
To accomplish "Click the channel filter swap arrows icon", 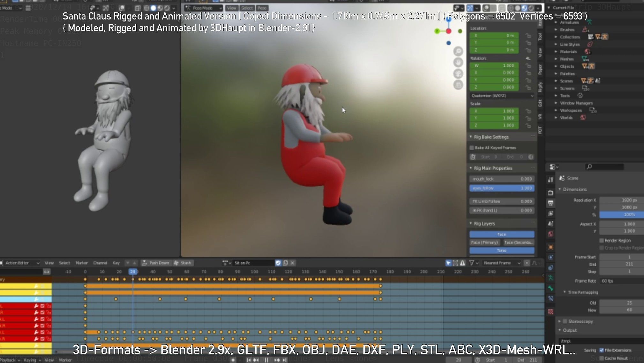I will pyautogui.click(x=47, y=272).
